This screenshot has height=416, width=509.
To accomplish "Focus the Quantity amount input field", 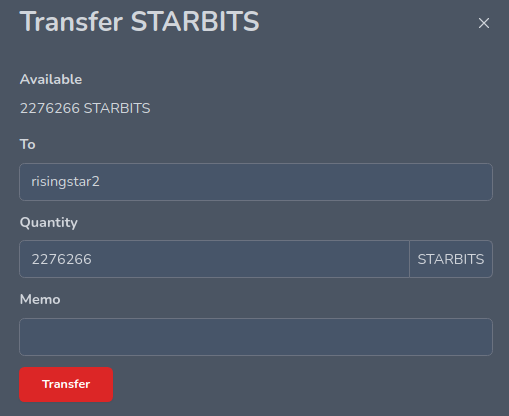I will tap(214, 259).
